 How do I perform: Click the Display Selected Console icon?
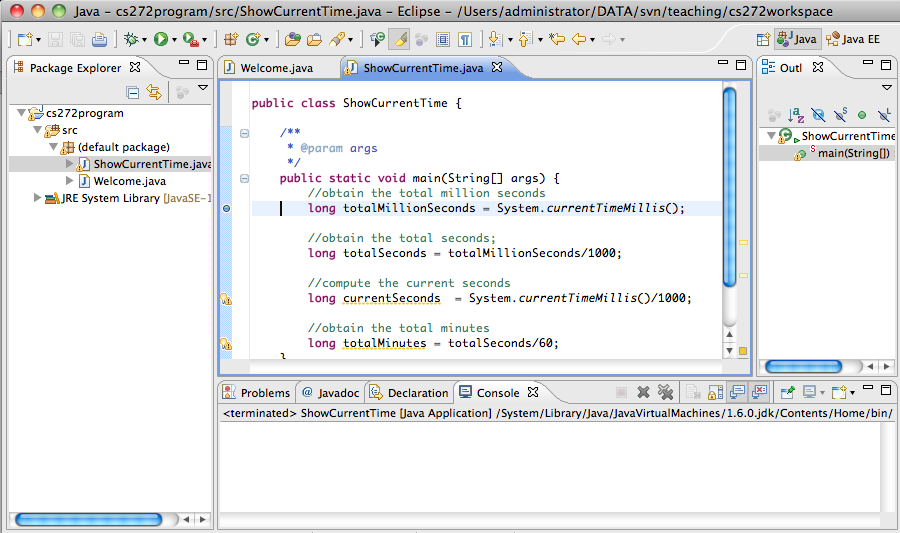coord(809,392)
